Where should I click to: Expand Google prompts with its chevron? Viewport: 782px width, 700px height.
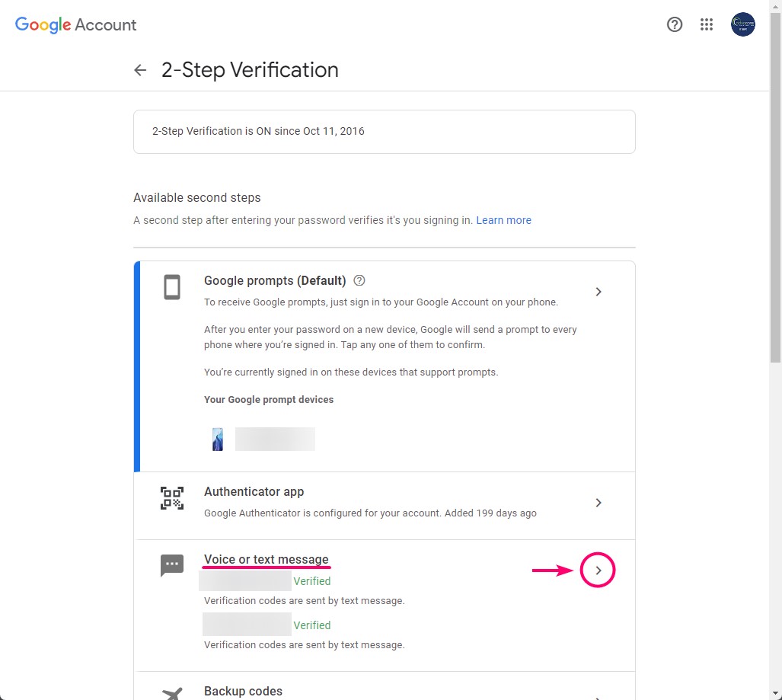tap(598, 292)
